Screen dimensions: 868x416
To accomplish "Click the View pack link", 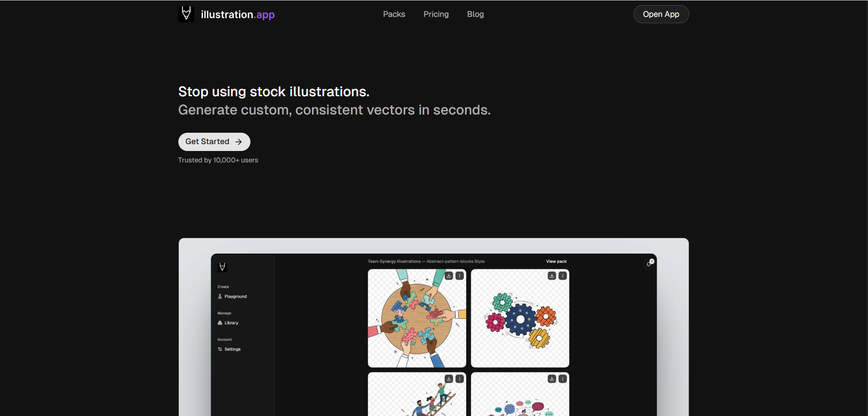I will (x=556, y=261).
